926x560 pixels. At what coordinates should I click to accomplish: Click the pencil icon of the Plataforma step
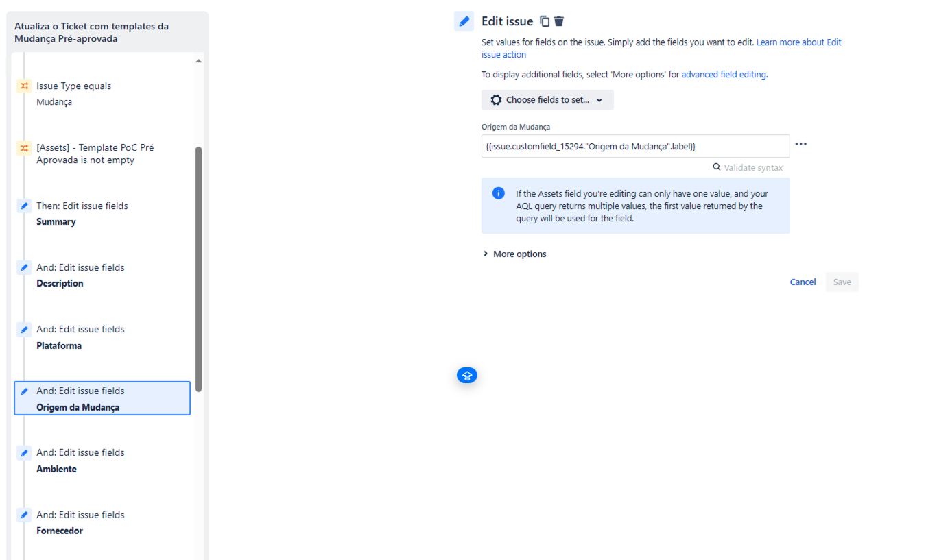24,329
